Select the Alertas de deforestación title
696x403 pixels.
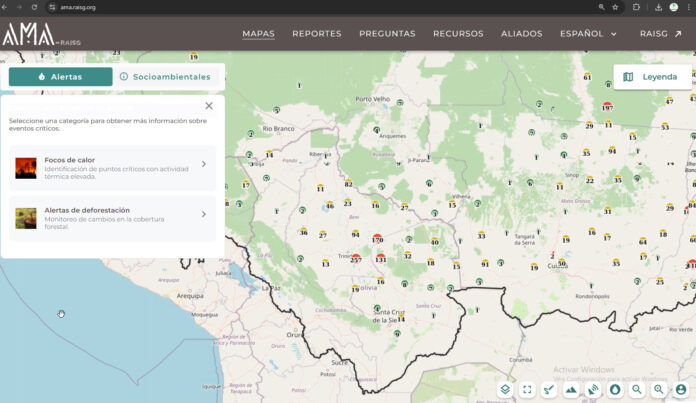(x=87, y=210)
